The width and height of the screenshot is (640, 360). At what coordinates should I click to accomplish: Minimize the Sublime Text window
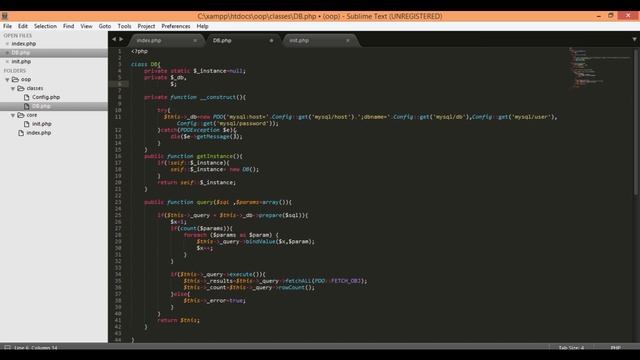coord(599,16)
